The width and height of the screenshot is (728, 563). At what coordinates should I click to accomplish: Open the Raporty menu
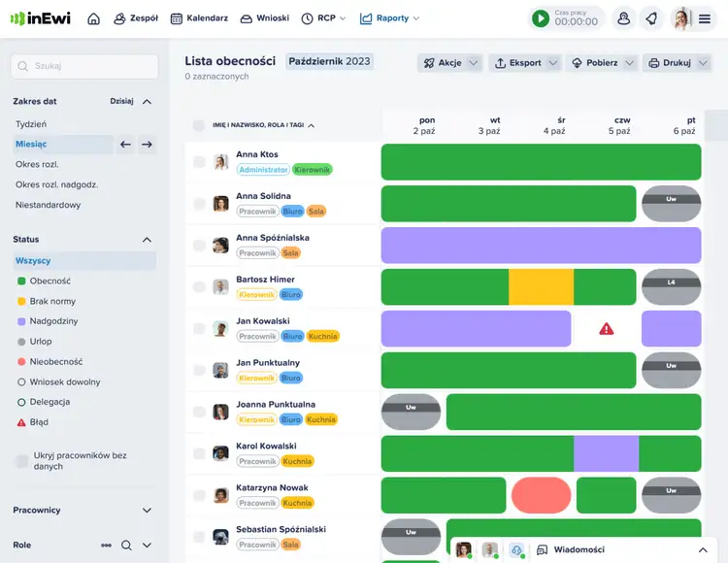(389, 18)
